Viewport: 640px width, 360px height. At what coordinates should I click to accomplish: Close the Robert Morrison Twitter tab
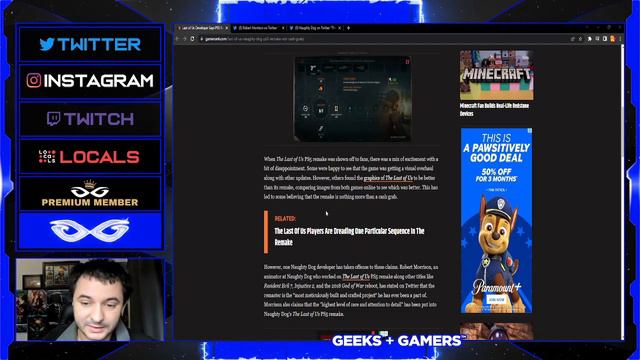(283, 28)
